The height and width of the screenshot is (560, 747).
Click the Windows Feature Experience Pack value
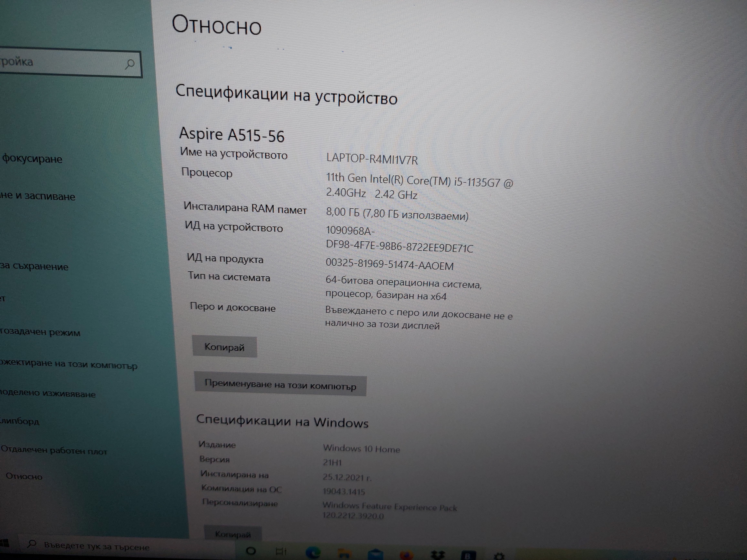389,510
